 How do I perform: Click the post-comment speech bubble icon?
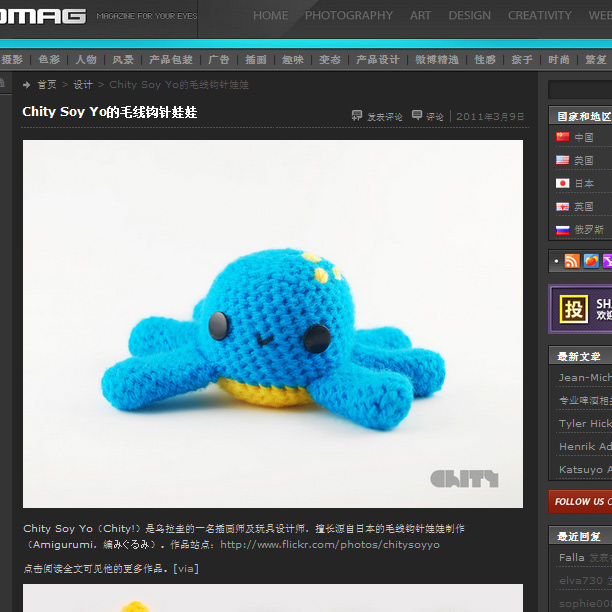[356, 115]
